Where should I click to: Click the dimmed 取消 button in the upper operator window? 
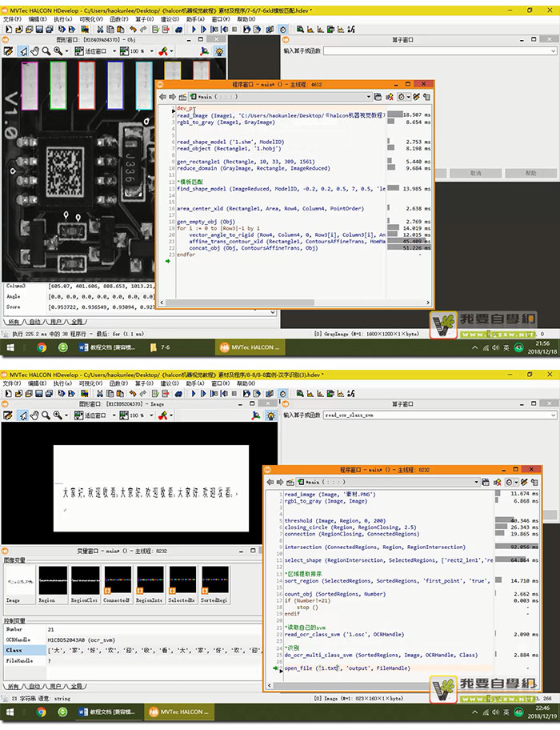[475, 173]
